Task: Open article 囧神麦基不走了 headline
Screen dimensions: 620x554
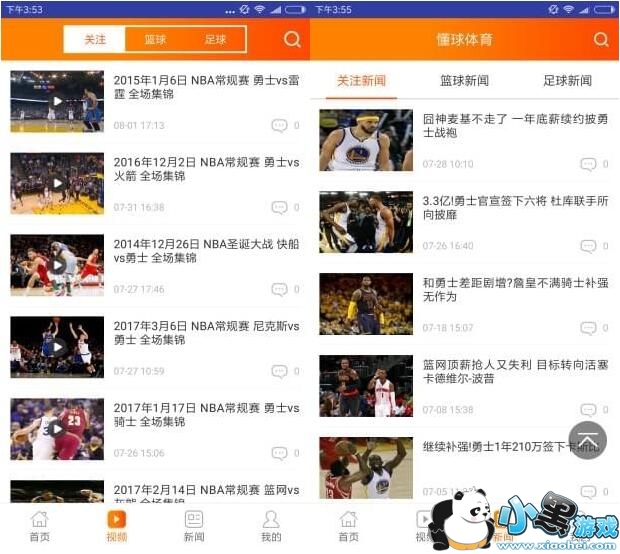Action: [x=515, y=125]
